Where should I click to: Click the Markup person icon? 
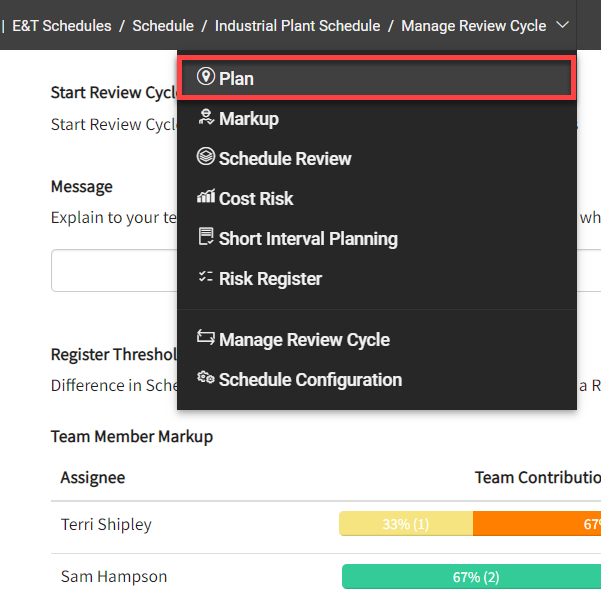206,118
